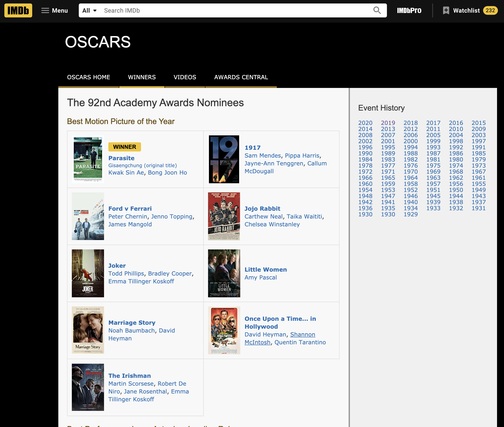This screenshot has width=504, height=427.
Task: Switch to the WINNERS tab
Action: pyautogui.click(x=142, y=77)
